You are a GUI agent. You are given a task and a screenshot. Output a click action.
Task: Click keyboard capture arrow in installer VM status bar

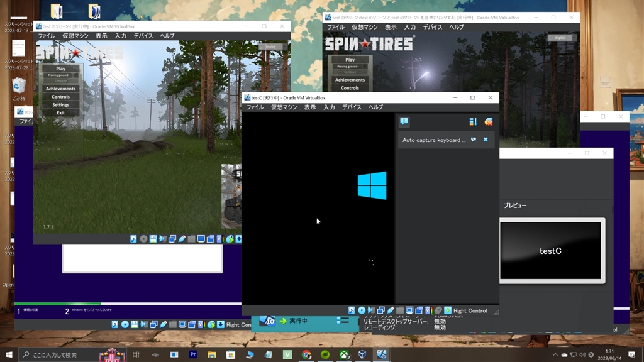click(221, 324)
